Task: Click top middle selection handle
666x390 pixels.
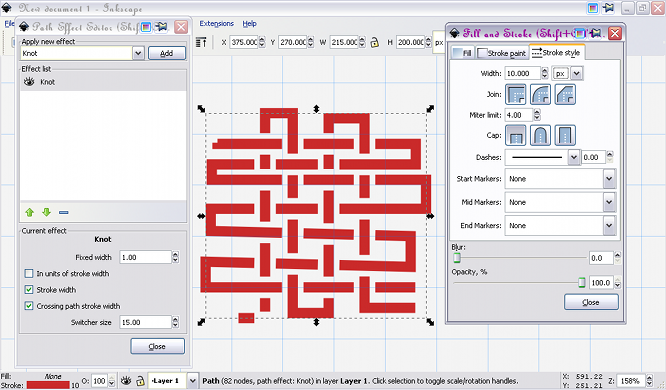Action: [316, 109]
